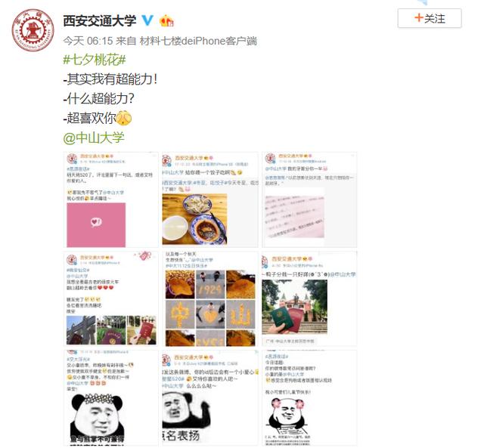Open thumbnail with pink letter paper

[x=309, y=199]
